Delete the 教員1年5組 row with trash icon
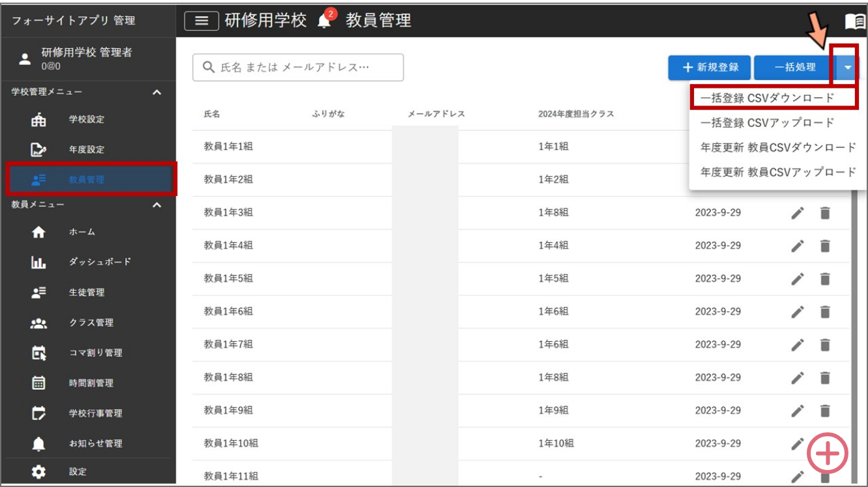Image resolution: width=868 pixels, height=487 pixels. (825, 279)
